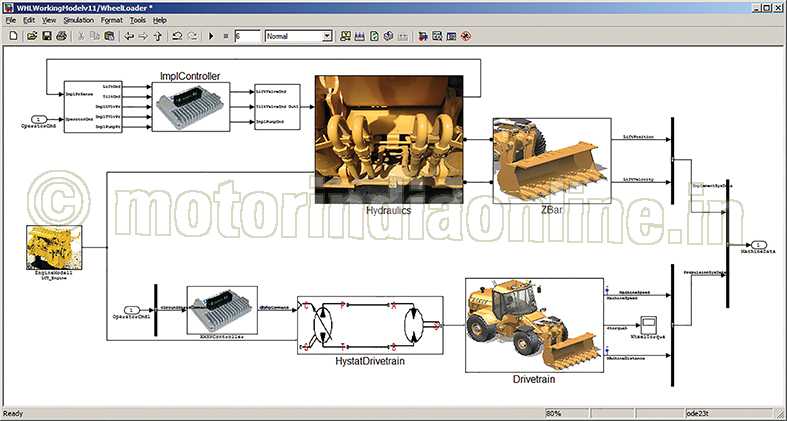The width and height of the screenshot is (787, 421).
Task: Click the refresh/update diagram icon
Action: [x=374, y=36]
